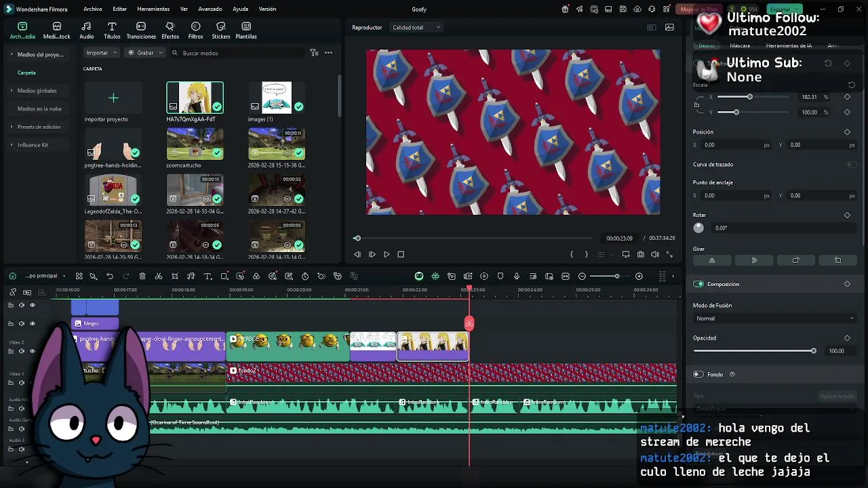868x488 pixels.
Task: Open the main timeline name dropdown
Action: tap(45, 276)
